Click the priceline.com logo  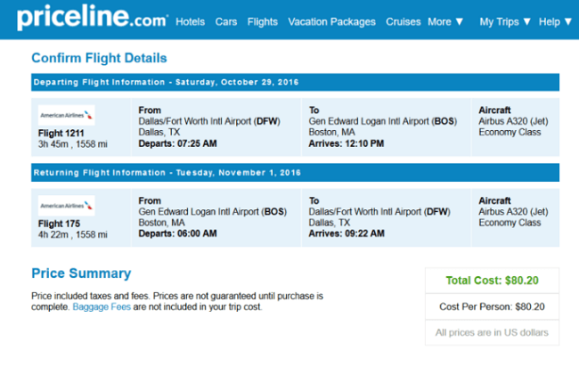(93, 17)
